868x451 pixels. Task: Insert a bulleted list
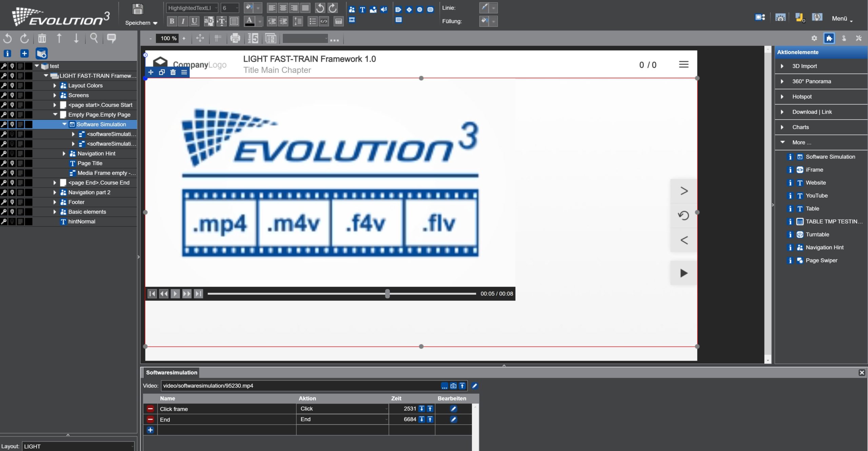(313, 21)
